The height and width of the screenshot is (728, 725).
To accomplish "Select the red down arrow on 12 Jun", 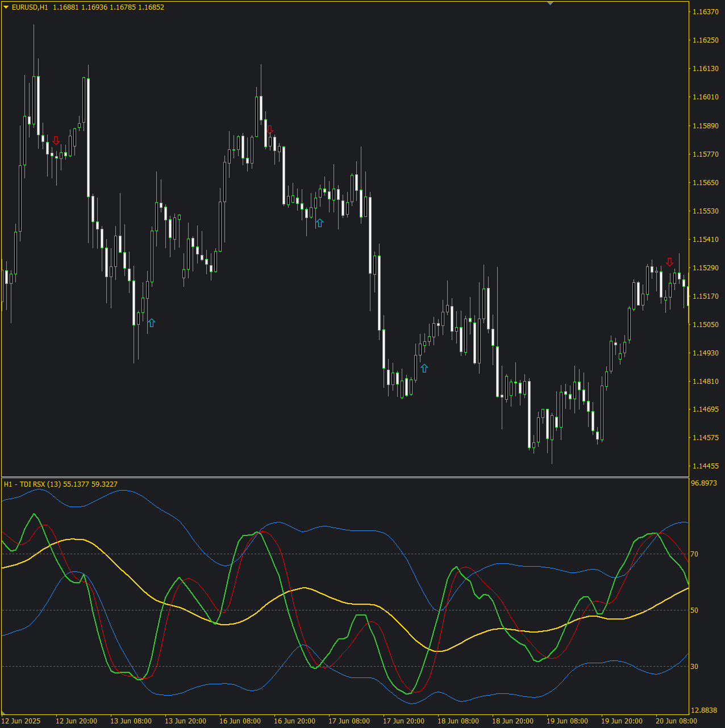I will tap(56, 140).
